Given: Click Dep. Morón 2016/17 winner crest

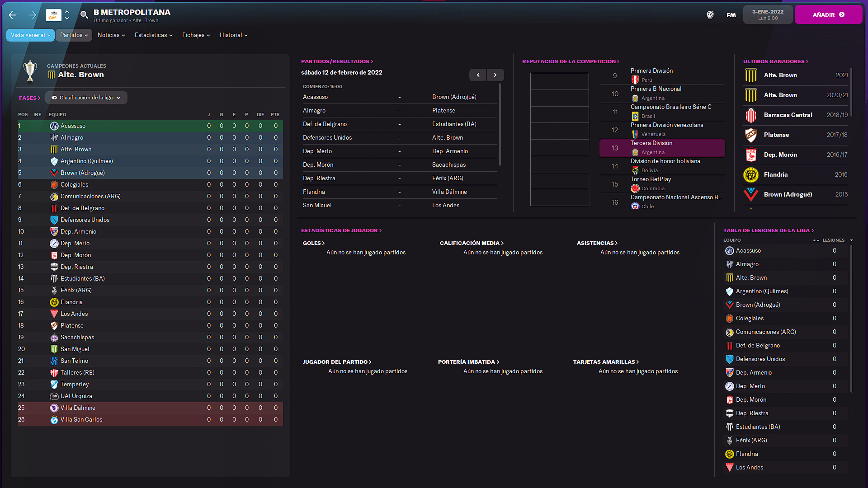Looking at the screenshot, I should pos(751,155).
